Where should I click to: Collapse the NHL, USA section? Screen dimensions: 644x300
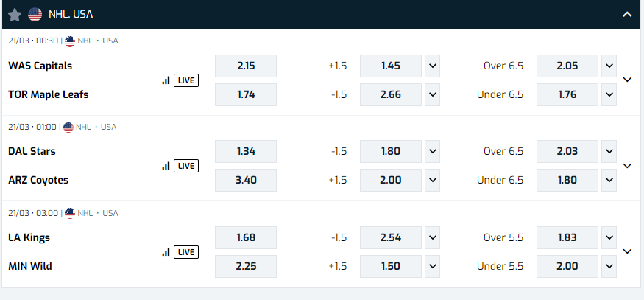click(627, 15)
